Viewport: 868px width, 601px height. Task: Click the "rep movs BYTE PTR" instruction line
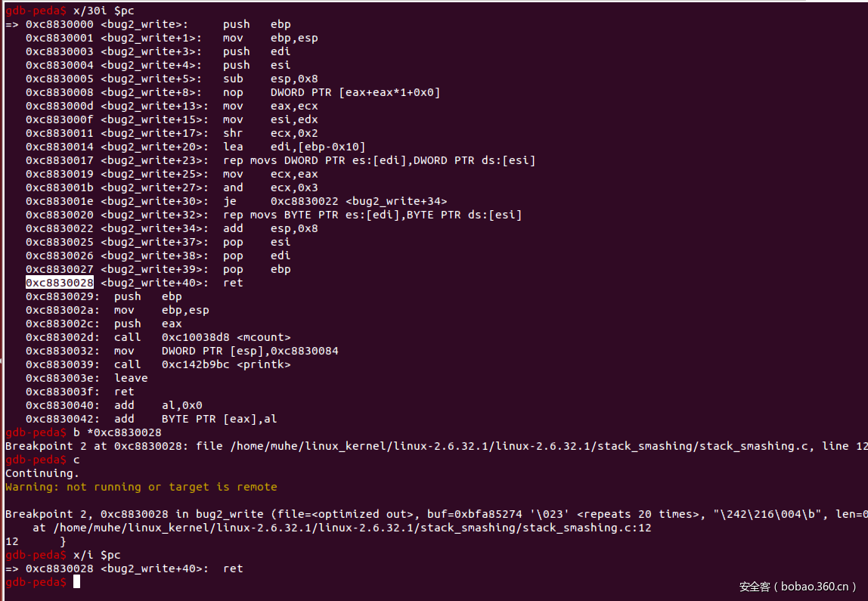pos(372,215)
